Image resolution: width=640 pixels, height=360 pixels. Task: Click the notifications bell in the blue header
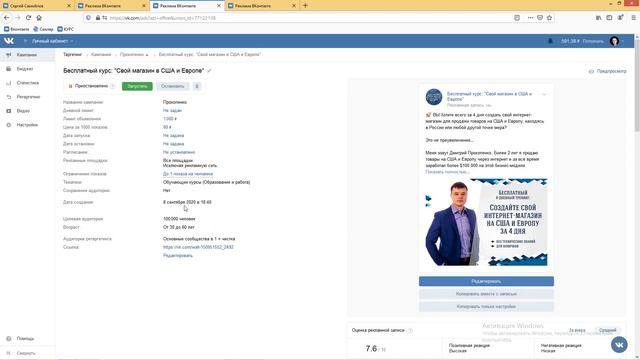(x=550, y=41)
